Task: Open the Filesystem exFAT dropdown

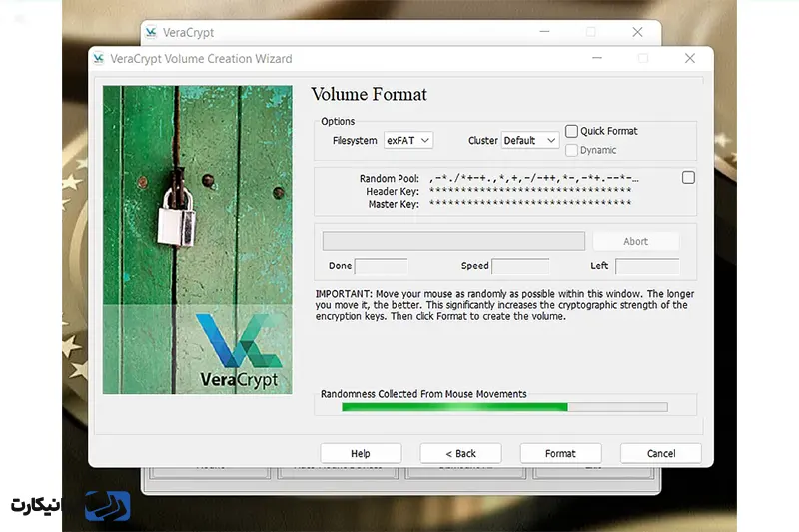Action: tap(408, 140)
